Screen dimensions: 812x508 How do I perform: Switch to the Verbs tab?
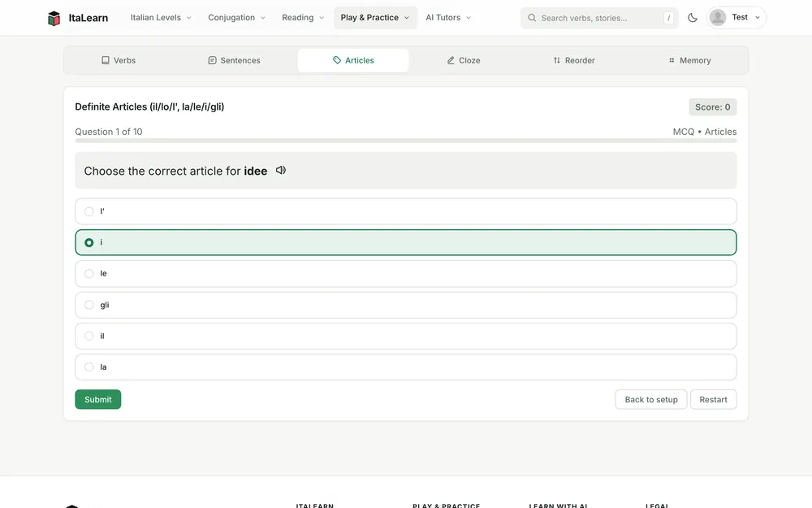click(x=119, y=60)
